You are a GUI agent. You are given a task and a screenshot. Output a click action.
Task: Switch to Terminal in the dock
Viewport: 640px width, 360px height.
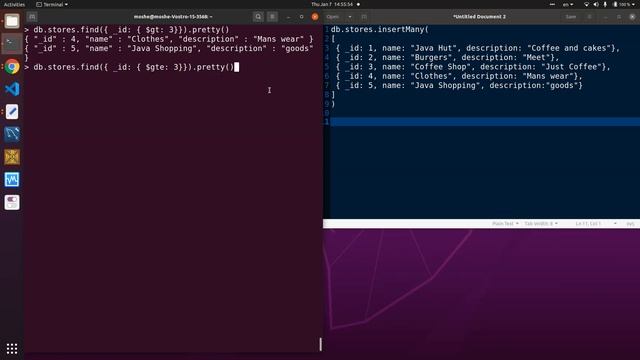[x=12, y=44]
